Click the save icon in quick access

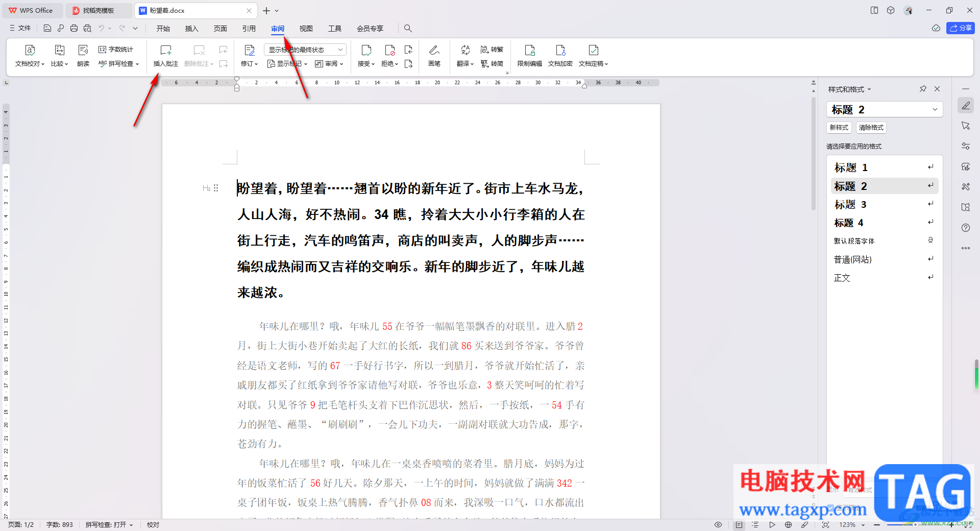47,28
